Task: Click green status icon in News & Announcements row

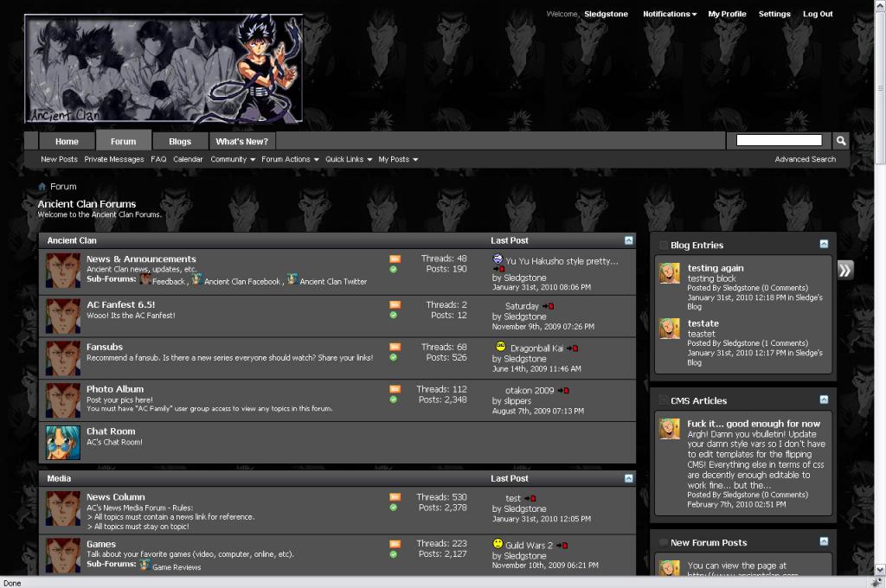Action: pos(394,270)
